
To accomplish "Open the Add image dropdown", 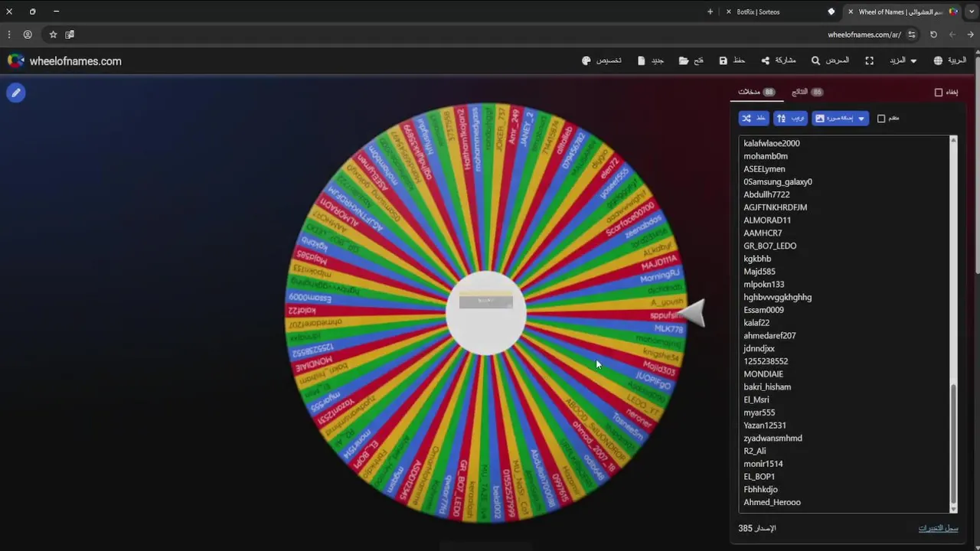I will click(840, 119).
